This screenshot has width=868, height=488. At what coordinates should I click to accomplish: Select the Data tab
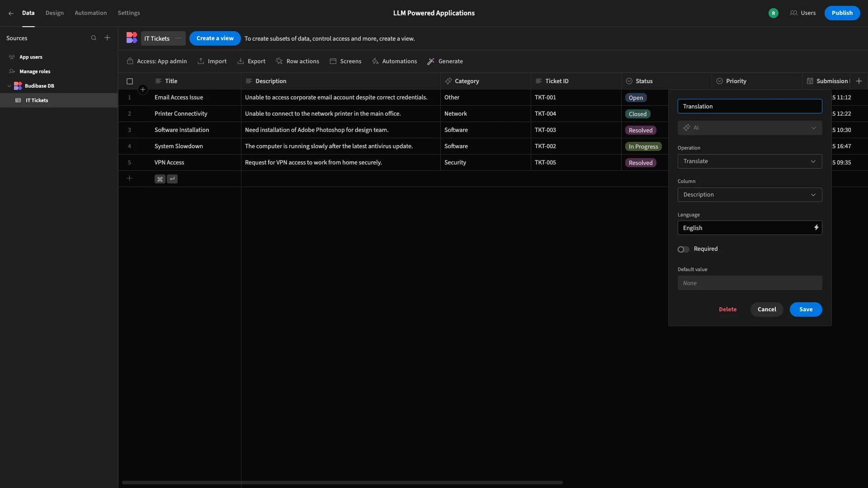(x=28, y=13)
